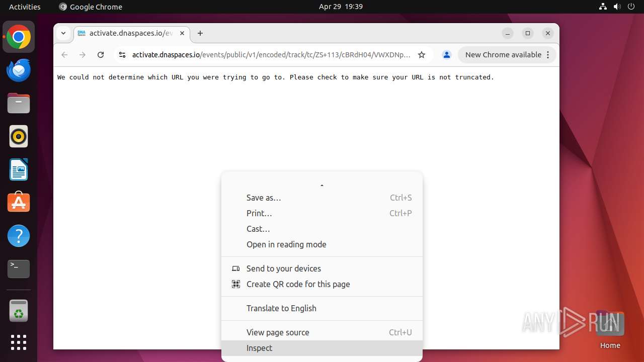Image resolution: width=644 pixels, height=362 pixels.
Task: Show Applications grid at dock bottom
Action: (19, 342)
